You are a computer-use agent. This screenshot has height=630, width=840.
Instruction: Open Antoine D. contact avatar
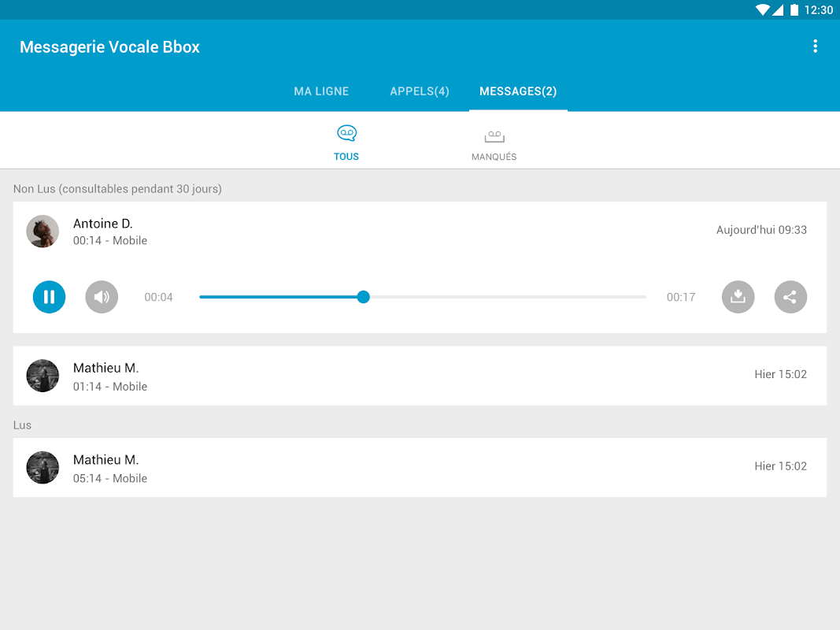coord(43,232)
